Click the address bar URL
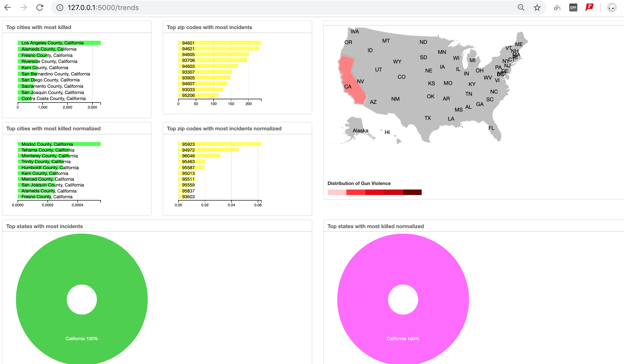624x364 pixels. coord(103,8)
